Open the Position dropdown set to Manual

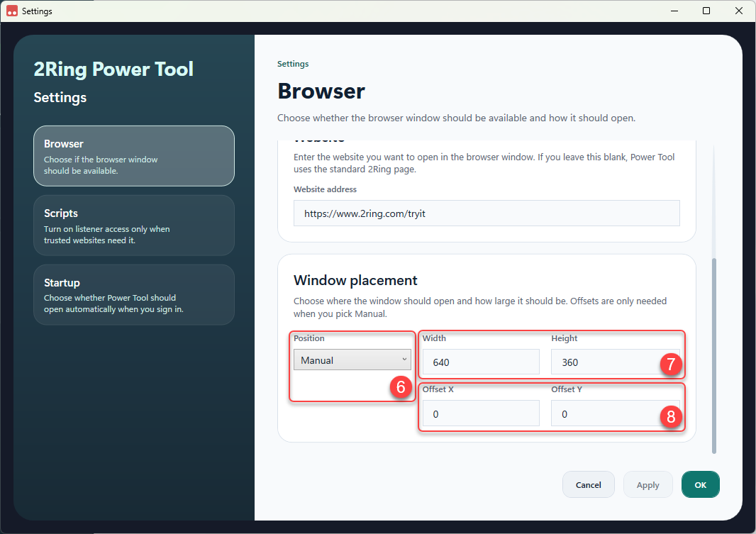point(352,360)
